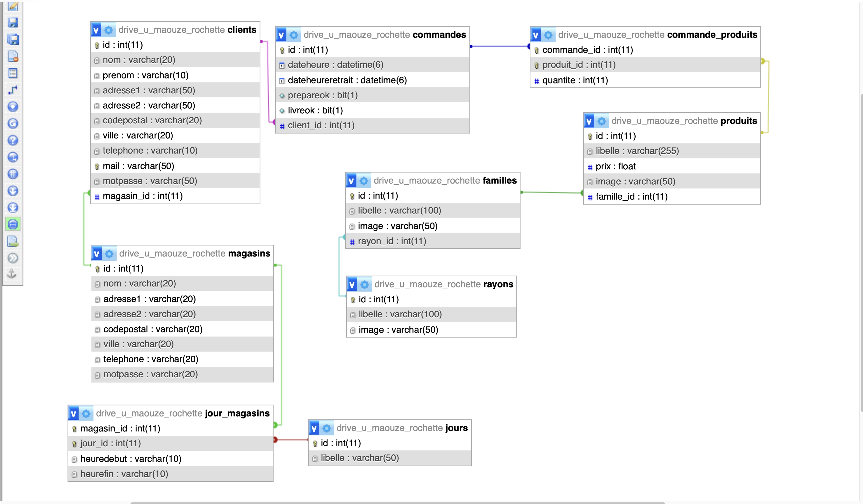863x504 pixels.
Task: Enable Snap to grid
Action: click(13, 174)
